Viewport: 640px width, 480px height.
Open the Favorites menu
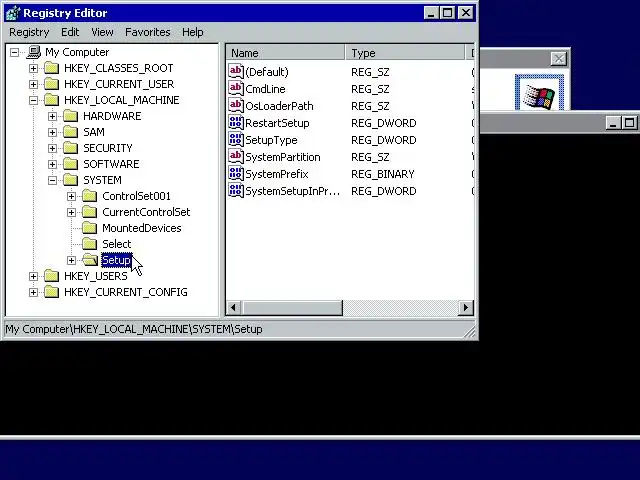tap(147, 32)
